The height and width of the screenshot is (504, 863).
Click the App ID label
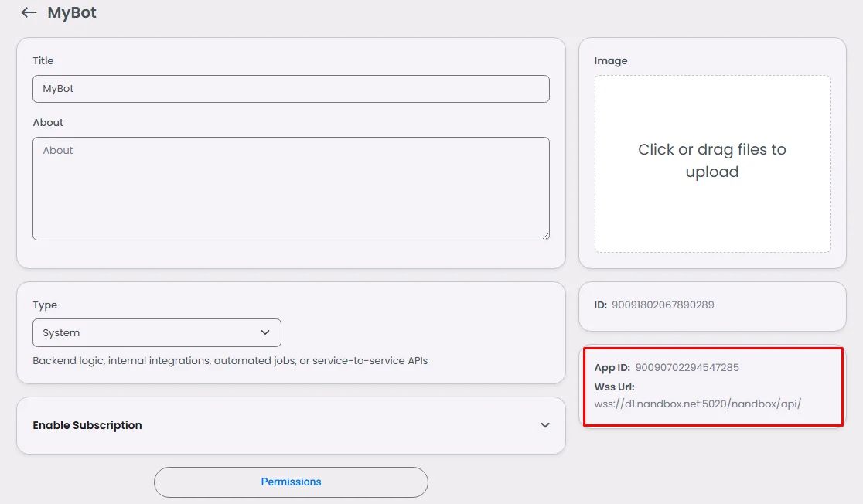point(612,367)
